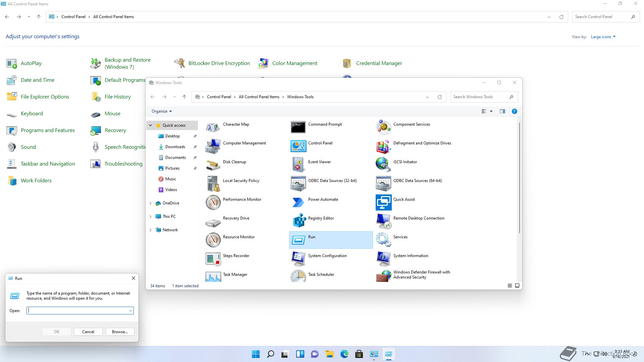Open the Registry Editor icon

[299, 221]
